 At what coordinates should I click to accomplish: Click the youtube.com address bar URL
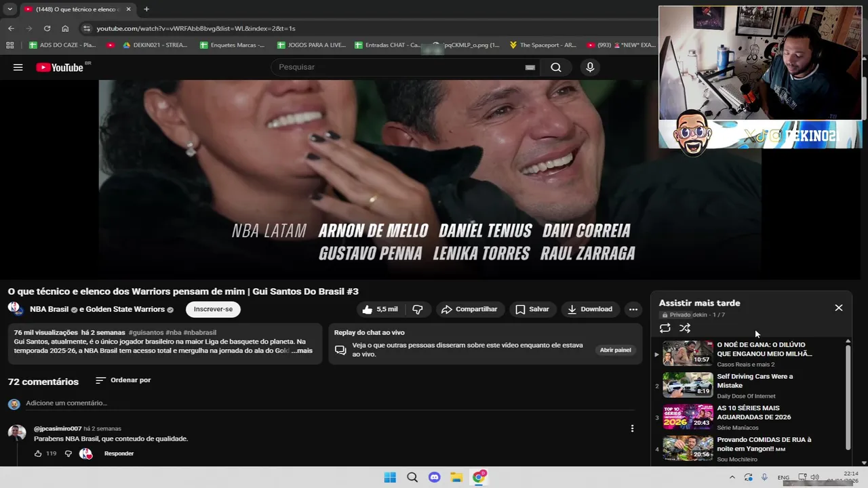(196, 28)
